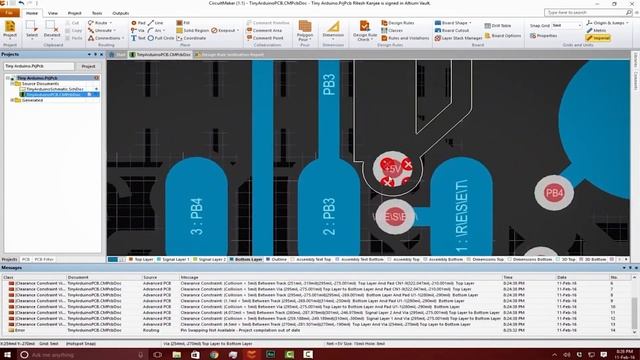This screenshot has height=360, width=640.
Task: Select the Signal Layer 1 tab
Action: (x=173, y=259)
